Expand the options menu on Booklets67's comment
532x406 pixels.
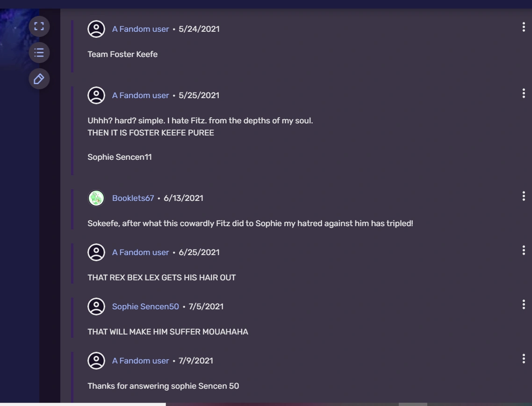pyautogui.click(x=523, y=196)
